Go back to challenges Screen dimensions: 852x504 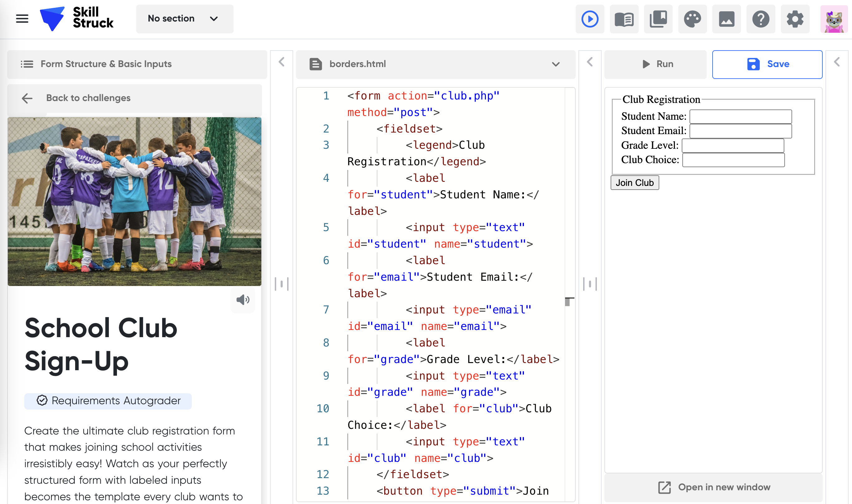[88, 98]
